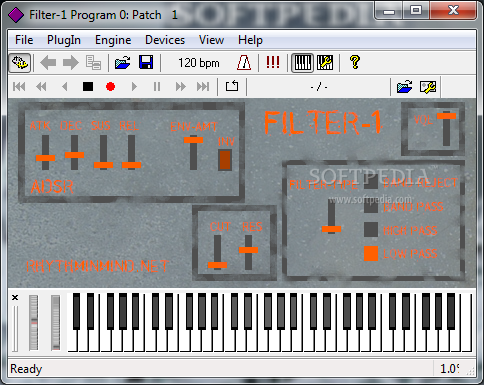Viewport: 484px width, 385px height.
Task: Click the Ready status bar text
Action: pos(26,369)
